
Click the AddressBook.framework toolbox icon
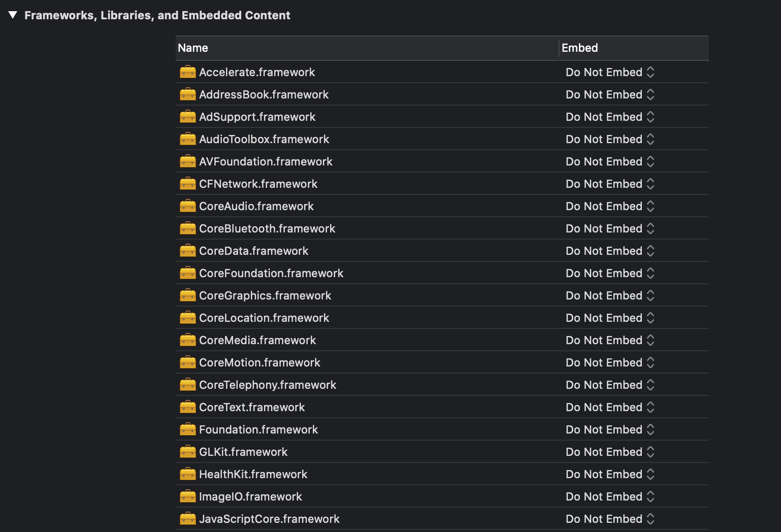pos(187,94)
